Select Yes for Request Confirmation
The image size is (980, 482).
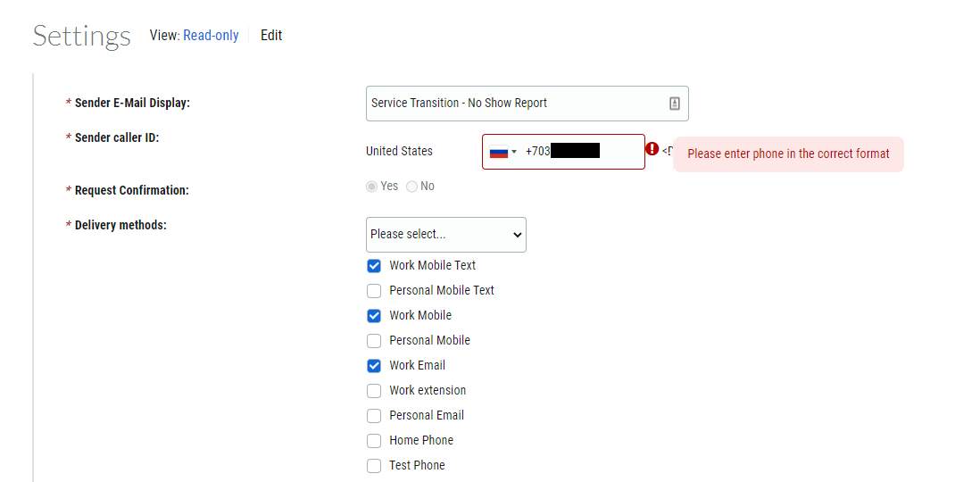[372, 187]
